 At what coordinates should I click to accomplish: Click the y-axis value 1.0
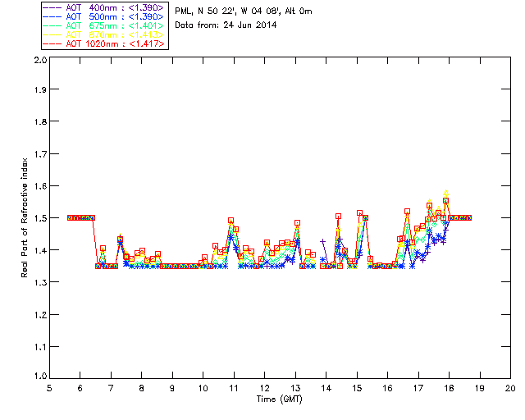(x=40, y=376)
